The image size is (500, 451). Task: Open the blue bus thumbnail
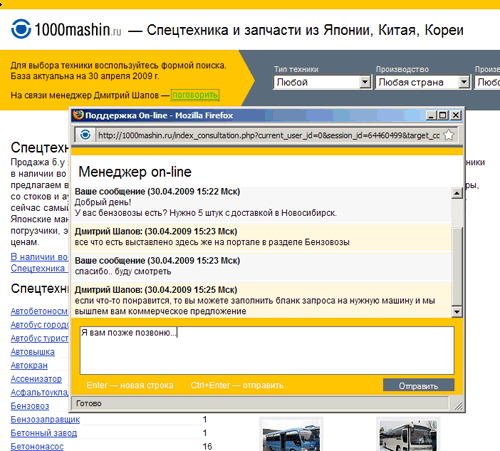(x=291, y=434)
